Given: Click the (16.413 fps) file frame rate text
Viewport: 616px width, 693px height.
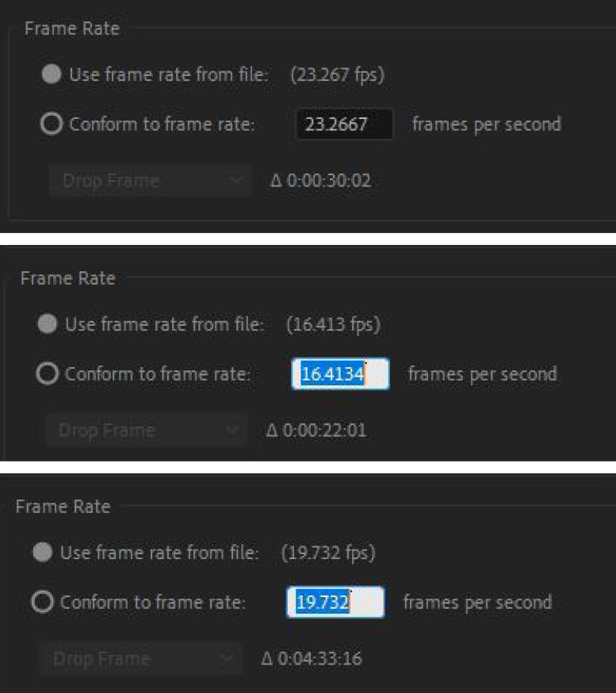Looking at the screenshot, I should coord(332,324).
